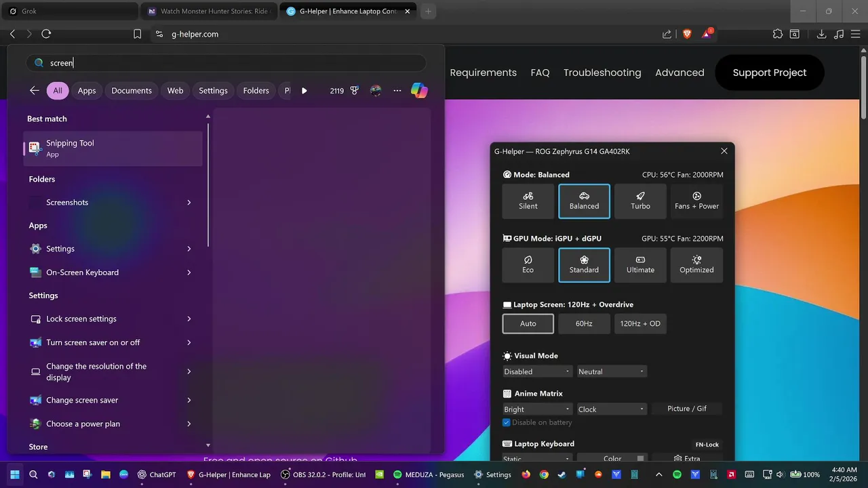This screenshot has height=488, width=868.
Task: Switch GPU mode to Ultimate
Action: (x=640, y=265)
